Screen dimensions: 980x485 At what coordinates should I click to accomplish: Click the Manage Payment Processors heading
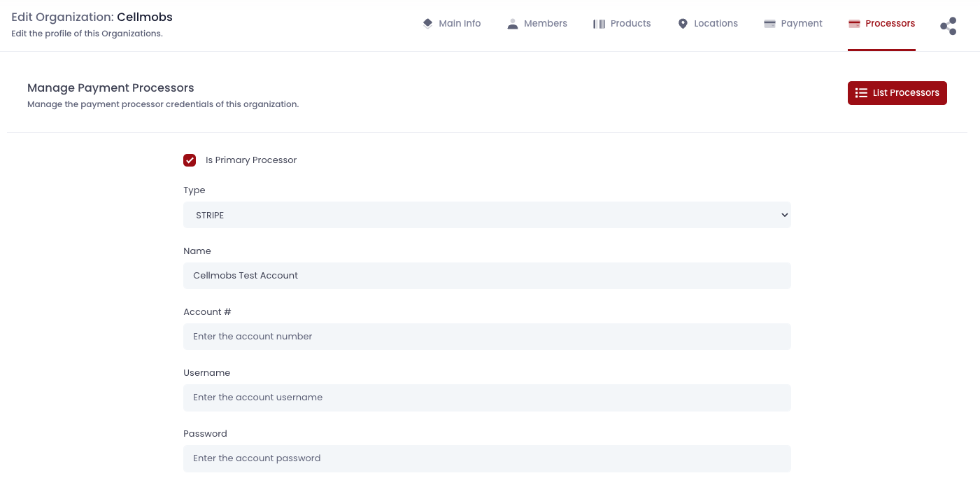click(111, 88)
